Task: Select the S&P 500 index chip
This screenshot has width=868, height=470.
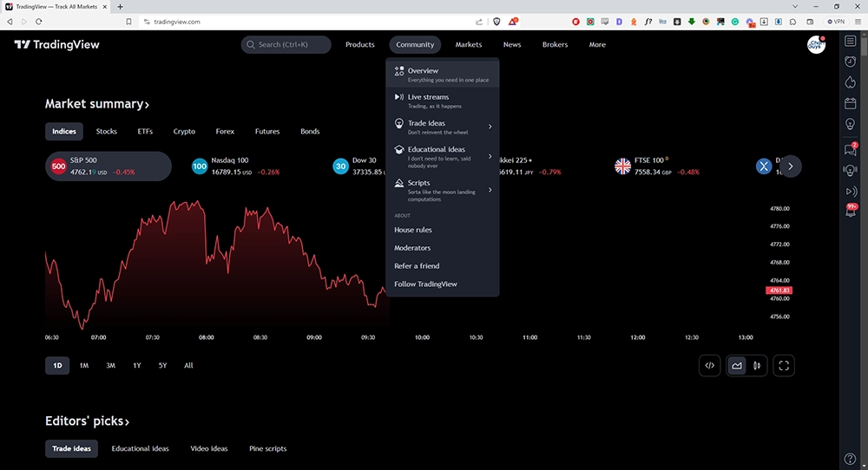Action: [x=108, y=166]
